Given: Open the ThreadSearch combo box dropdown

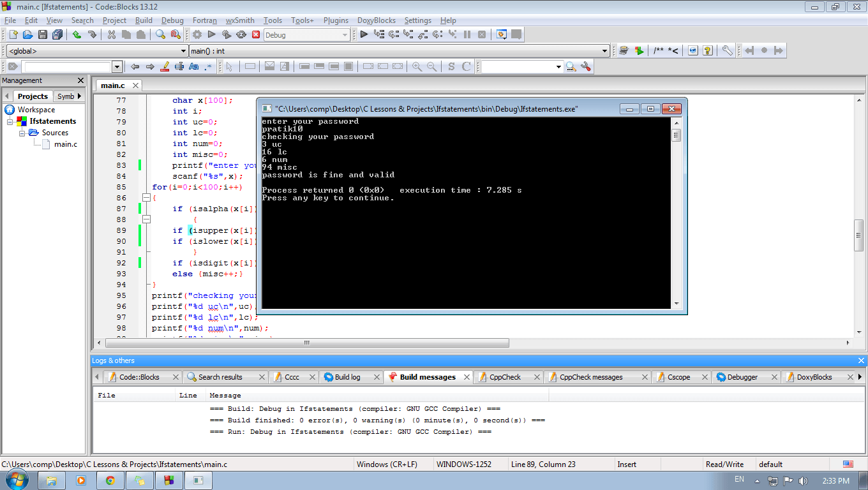Looking at the screenshot, I should tap(559, 66).
